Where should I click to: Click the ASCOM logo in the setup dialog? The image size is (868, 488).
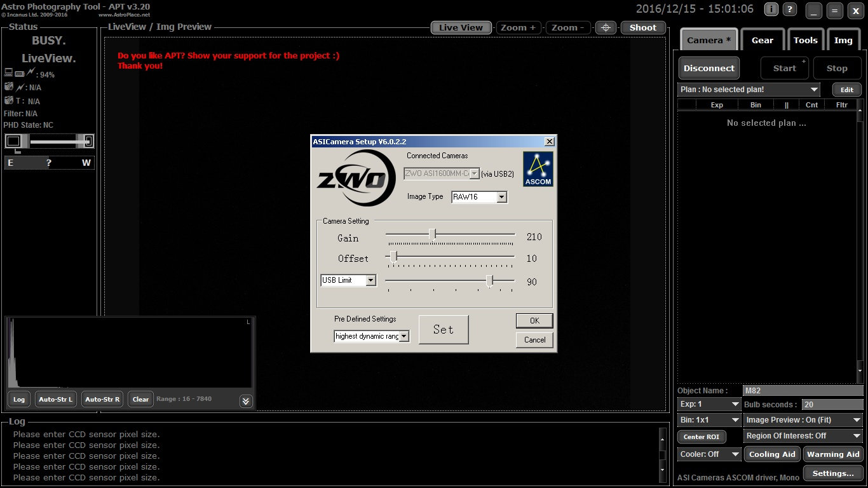tap(538, 169)
